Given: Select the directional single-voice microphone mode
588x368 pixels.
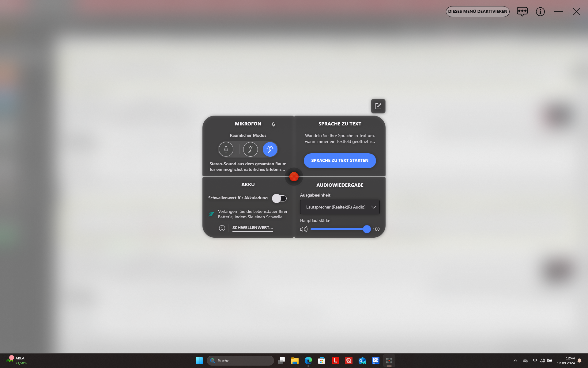Looking at the screenshot, I should click(x=250, y=149).
